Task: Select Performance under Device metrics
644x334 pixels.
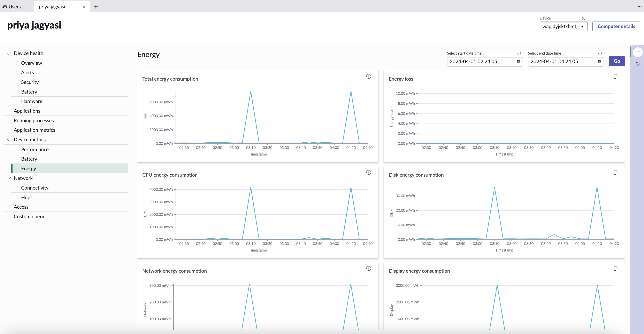Action: (35, 149)
